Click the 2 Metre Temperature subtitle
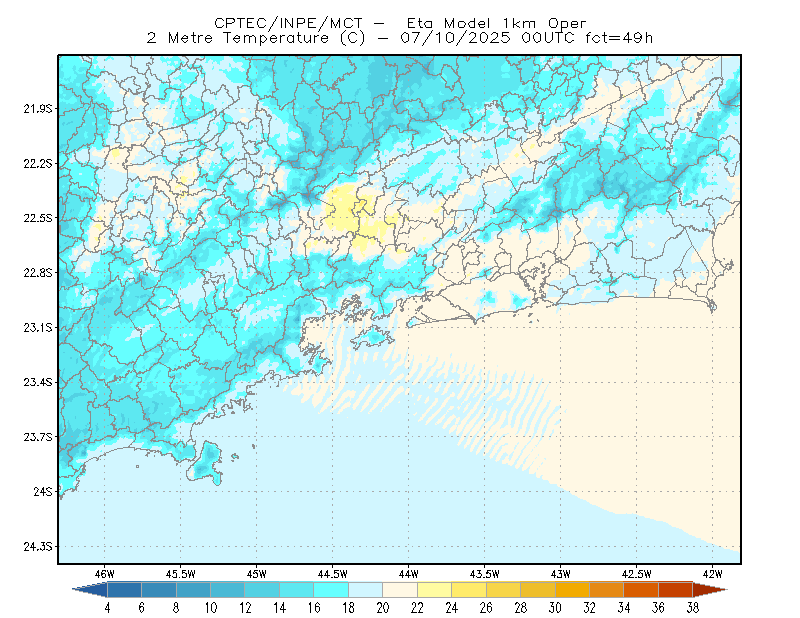Screen dimensions: 800x618 coord(237,38)
